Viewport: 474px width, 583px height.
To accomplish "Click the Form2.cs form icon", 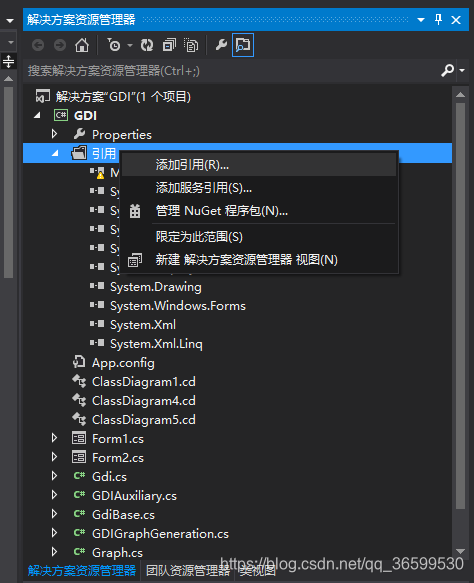I will [79, 457].
